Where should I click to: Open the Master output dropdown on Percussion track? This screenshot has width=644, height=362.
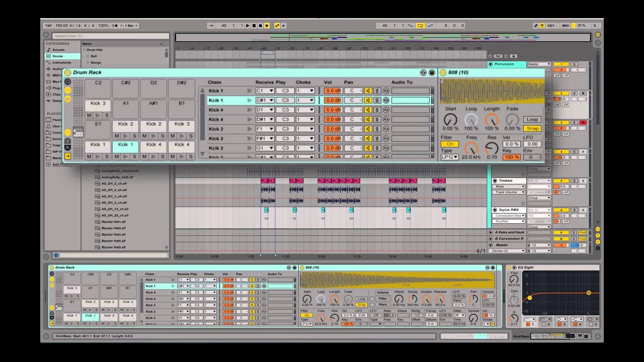(x=539, y=64)
